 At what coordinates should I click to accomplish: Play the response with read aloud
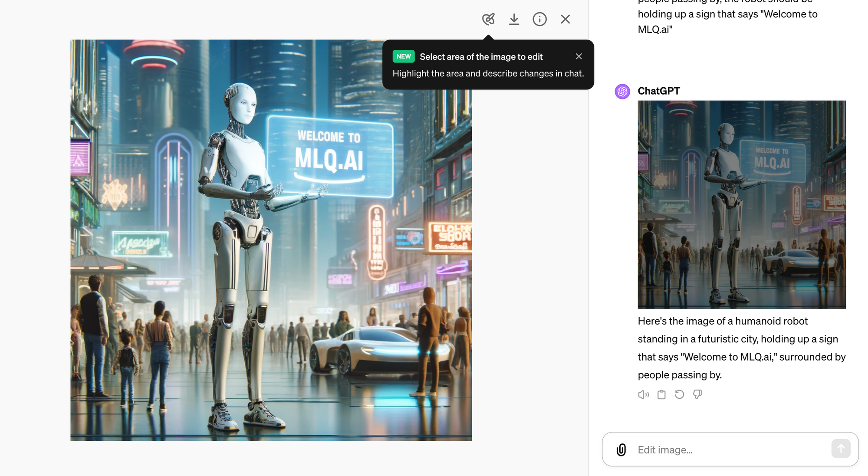coord(643,394)
